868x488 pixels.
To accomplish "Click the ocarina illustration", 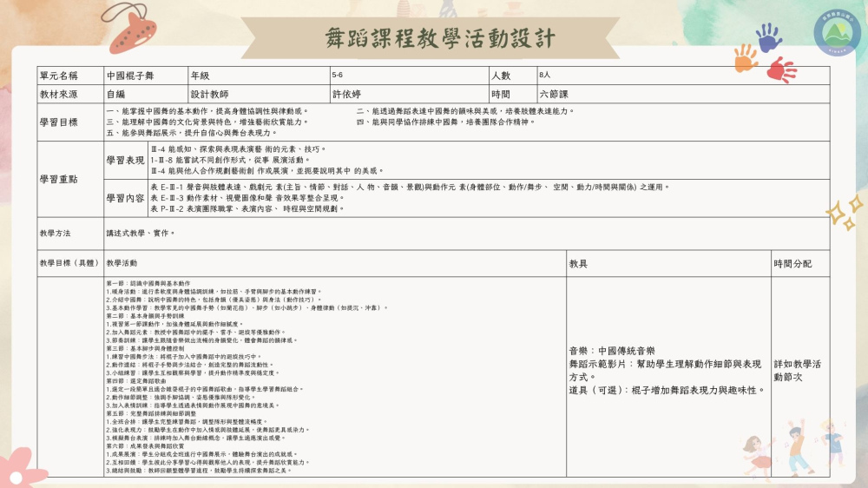I will click(x=131, y=28).
